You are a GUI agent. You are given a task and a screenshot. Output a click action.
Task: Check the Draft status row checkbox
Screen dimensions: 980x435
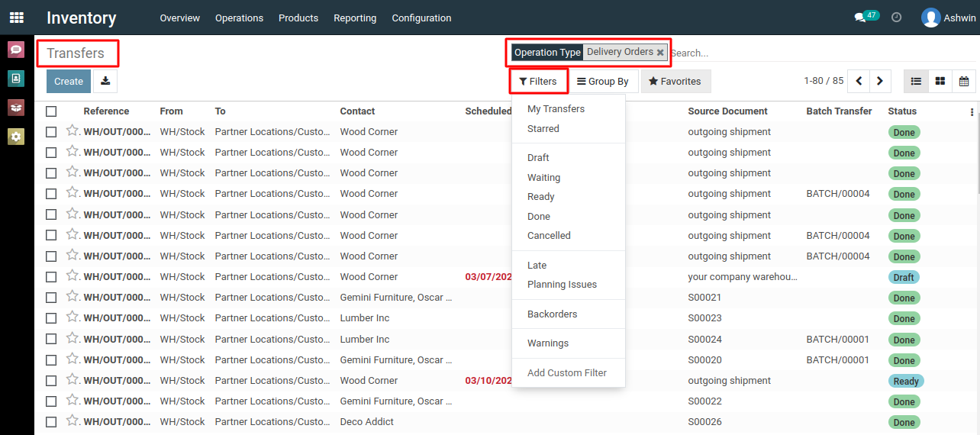click(51, 277)
